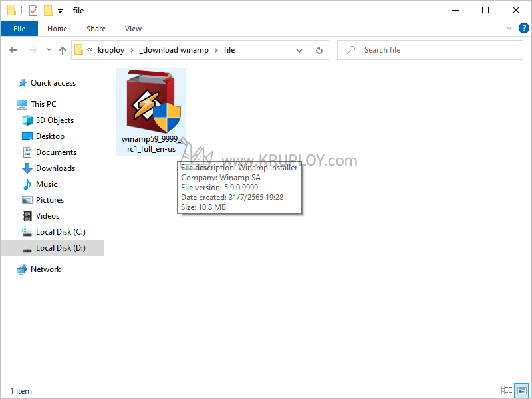Click the This PC monitor icon
The width and height of the screenshot is (532, 399).
tap(22, 104)
